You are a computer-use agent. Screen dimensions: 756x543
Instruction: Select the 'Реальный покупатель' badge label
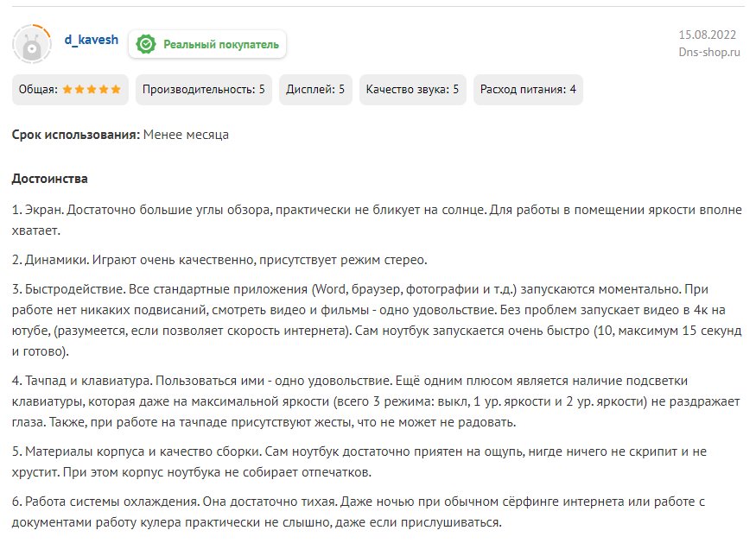[x=221, y=44]
